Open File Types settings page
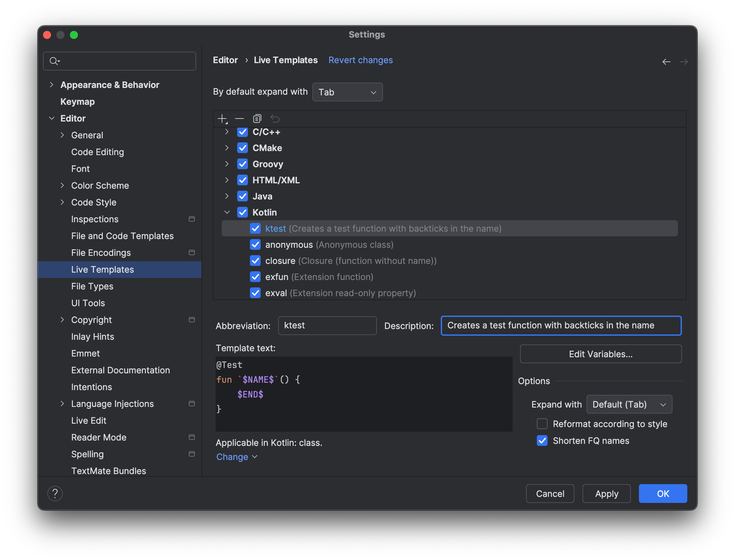The image size is (735, 560). pyautogui.click(x=92, y=286)
